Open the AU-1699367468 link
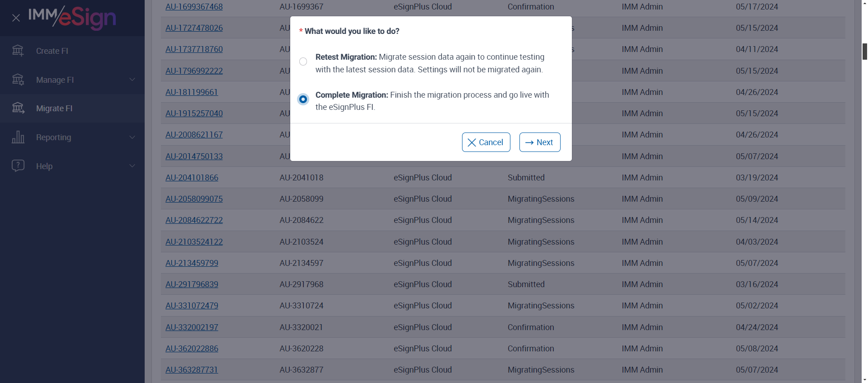Image resolution: width=868 pixels, height=383 pixels. pyautogui.click(x=194, y=7)
